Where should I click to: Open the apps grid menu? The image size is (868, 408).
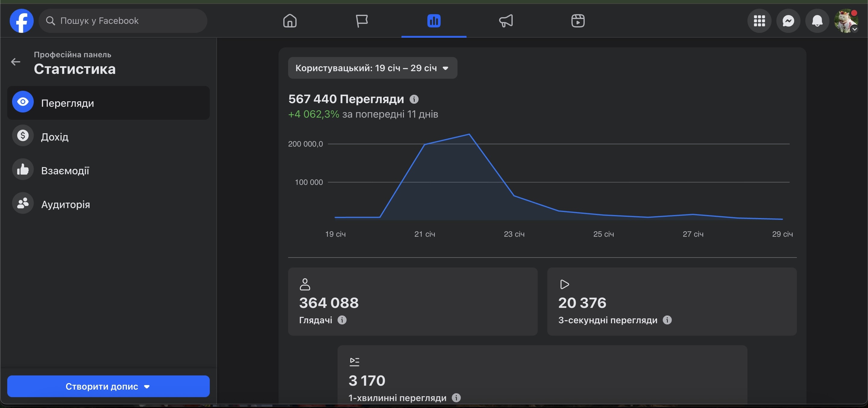point(759,21)
